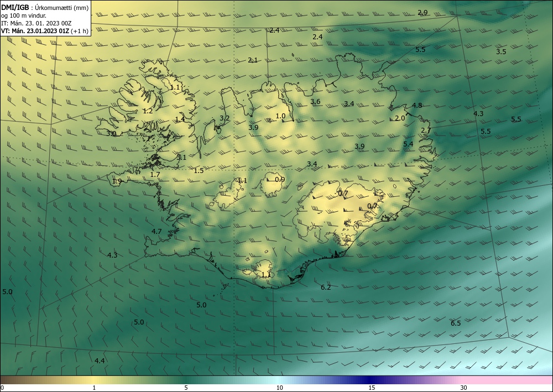
Task: Click the '5' label on the color scale
Action: pyautogui.click(x=186, y=388)
